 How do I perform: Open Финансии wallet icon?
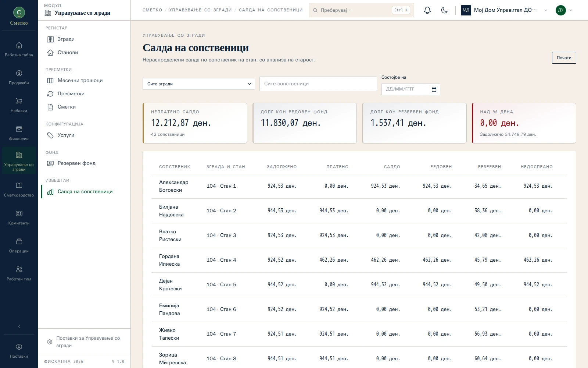click(19, 129)
